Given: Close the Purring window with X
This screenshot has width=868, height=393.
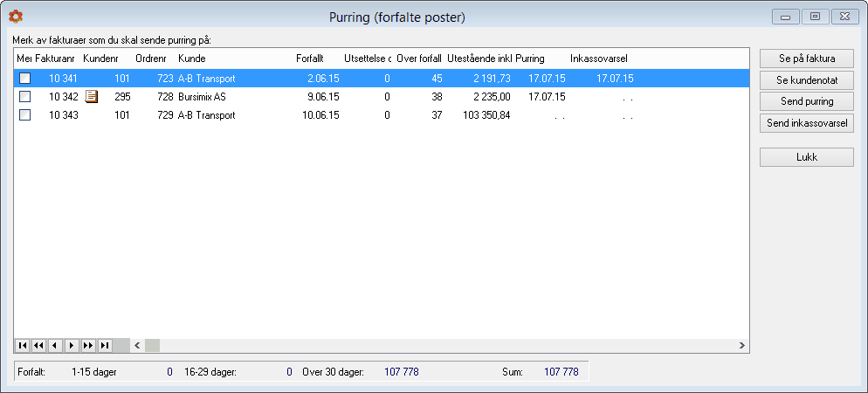Looking at the screenshot, I should [x=844, y=17].
